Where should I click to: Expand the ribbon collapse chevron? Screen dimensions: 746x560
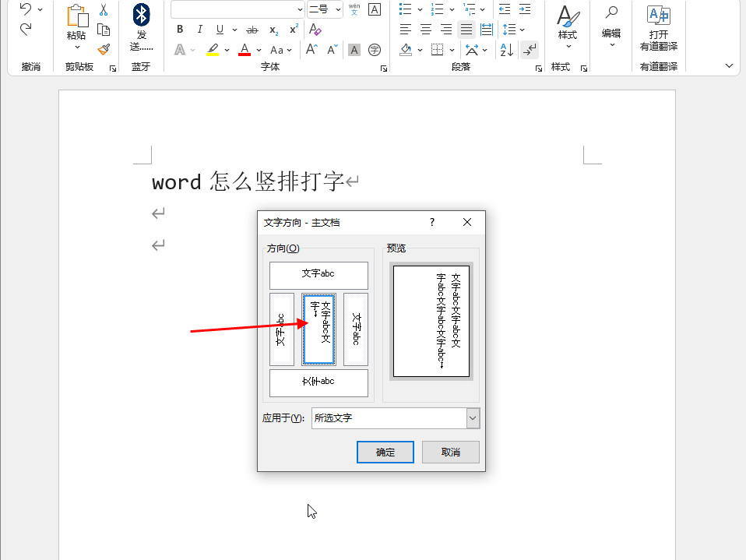pyautogui.click(x=729, y=65)
